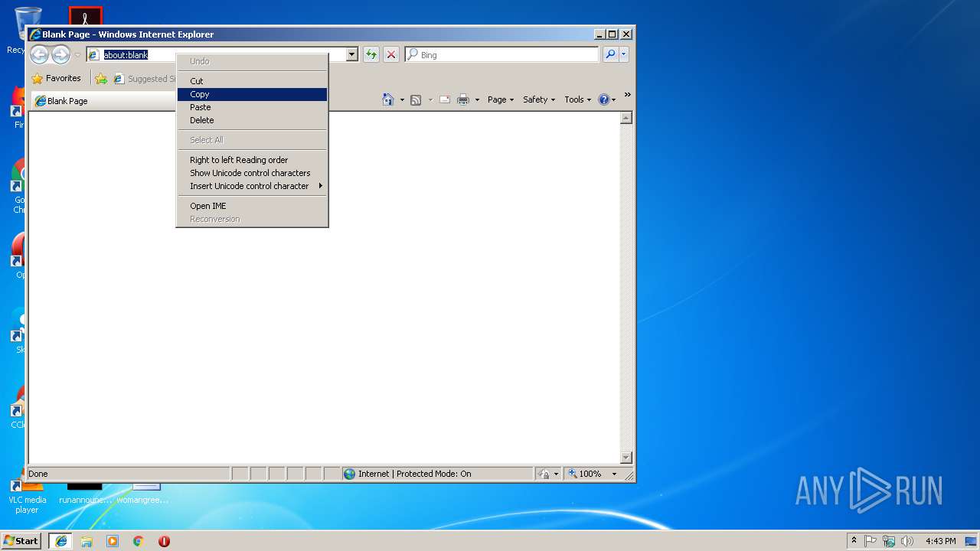Choose Show Unicode control characters
Viewport: 980px width, 551px height.
click(x=252, y=173)
